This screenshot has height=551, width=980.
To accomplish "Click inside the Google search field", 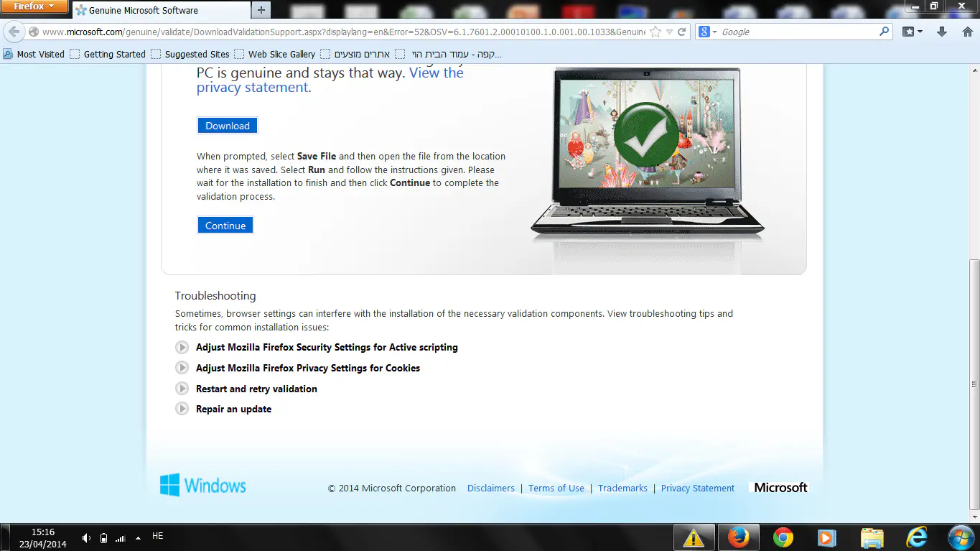I will tap(797, 32).
